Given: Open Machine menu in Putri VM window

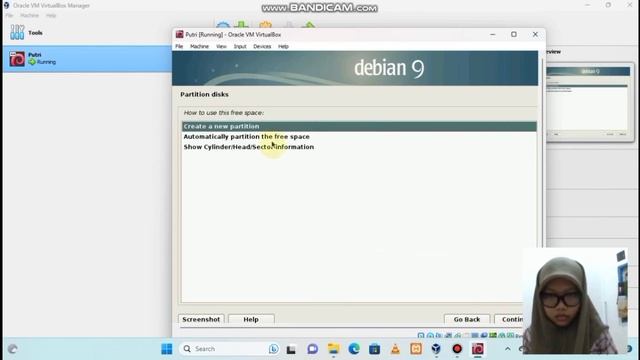Looking at the screenshot, I should [x=199, y=47].
